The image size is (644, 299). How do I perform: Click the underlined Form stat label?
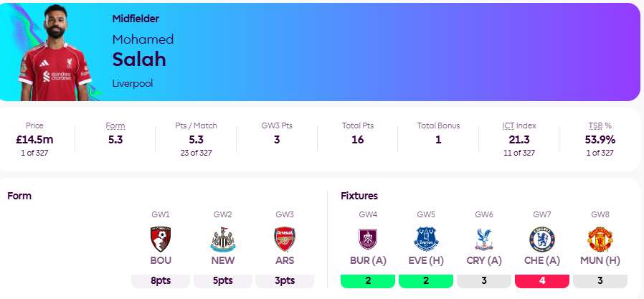[x=115, y=125]
